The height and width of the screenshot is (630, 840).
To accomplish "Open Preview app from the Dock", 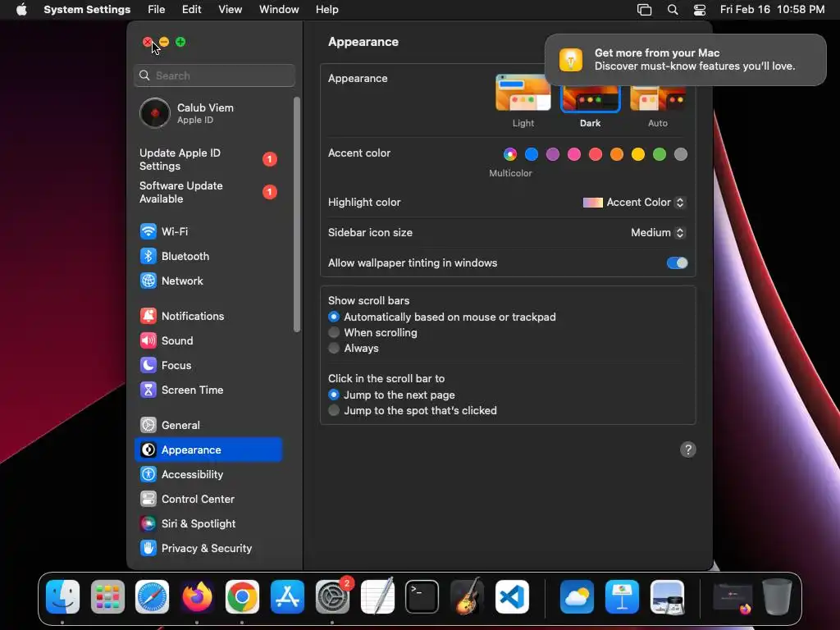I will coord(667,597).
